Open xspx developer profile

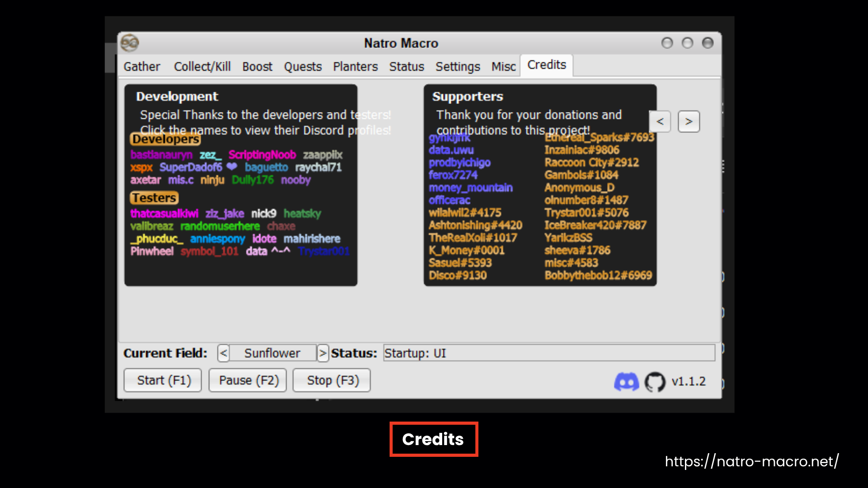point(142,167)
